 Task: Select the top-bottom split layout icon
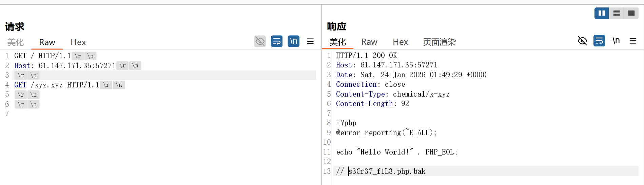point(617,13)
